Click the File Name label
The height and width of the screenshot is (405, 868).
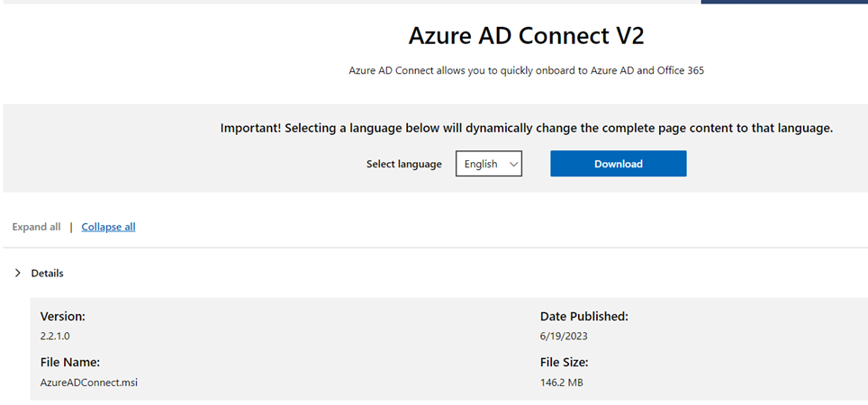click(x=69, y=363)
